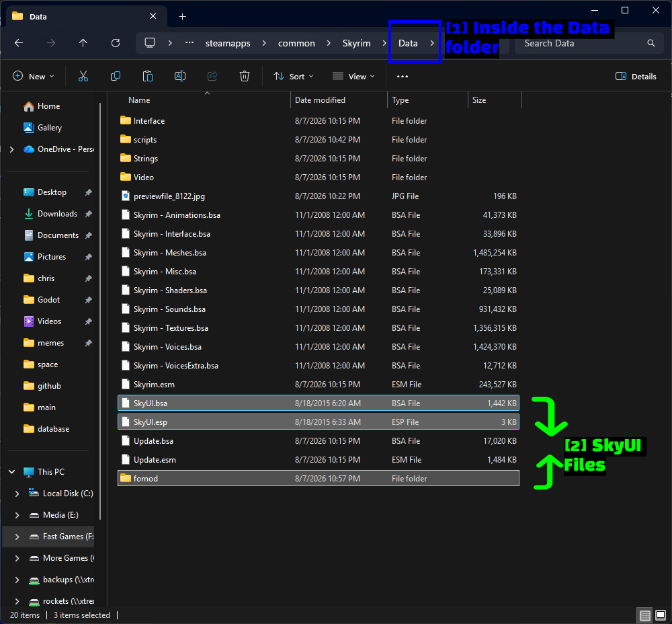
Task: Click the Delete trash can icon
Action: 245,77
